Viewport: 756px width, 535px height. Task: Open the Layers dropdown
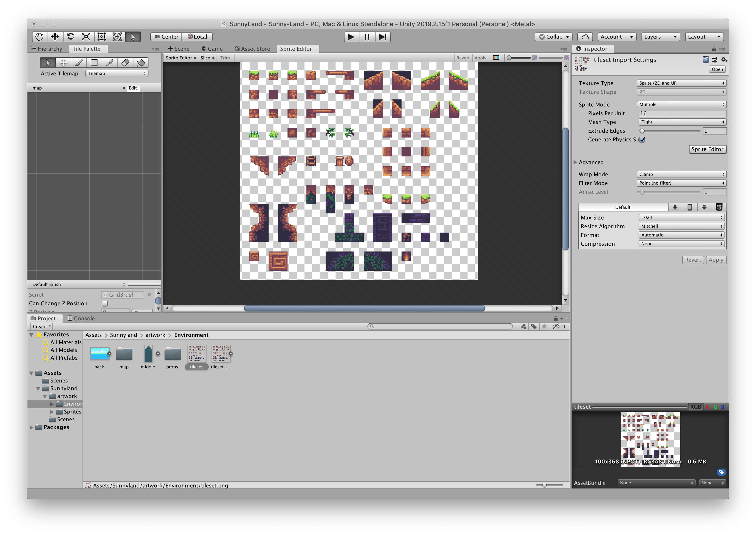point(660,37)
